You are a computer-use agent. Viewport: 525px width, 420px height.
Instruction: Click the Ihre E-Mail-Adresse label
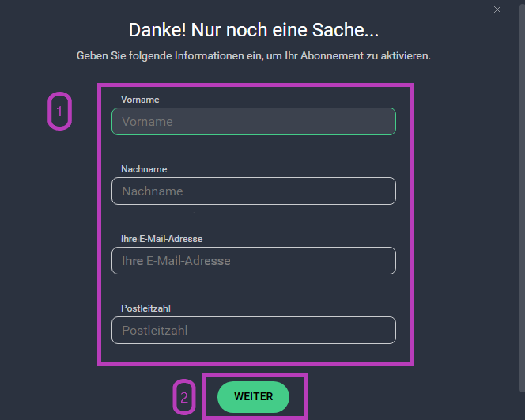(162, 239)
